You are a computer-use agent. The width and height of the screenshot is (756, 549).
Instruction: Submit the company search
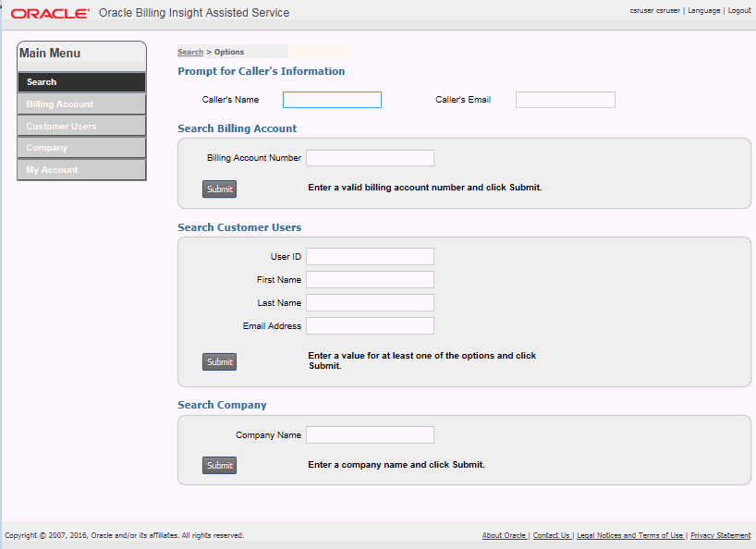(219, 465)
